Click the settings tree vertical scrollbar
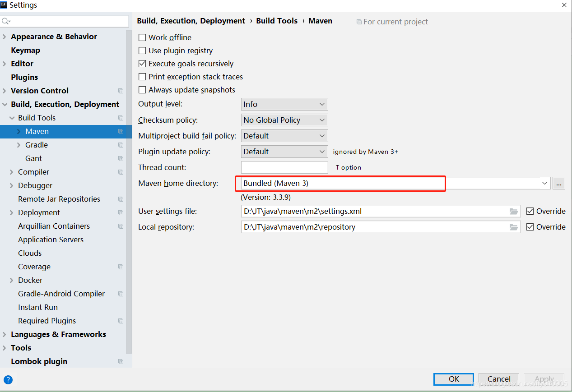572x392 pixels. click(x=129, y=192)
